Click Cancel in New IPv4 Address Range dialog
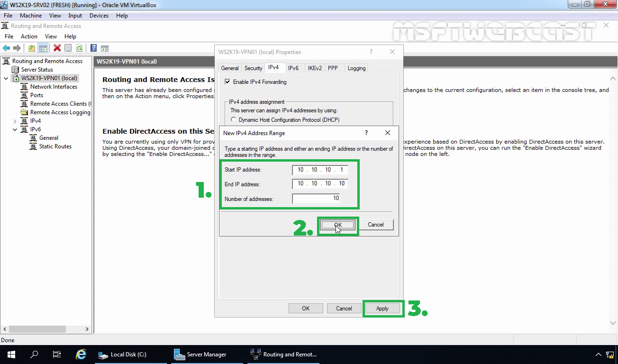618x364 pixels. coord(375,225)
